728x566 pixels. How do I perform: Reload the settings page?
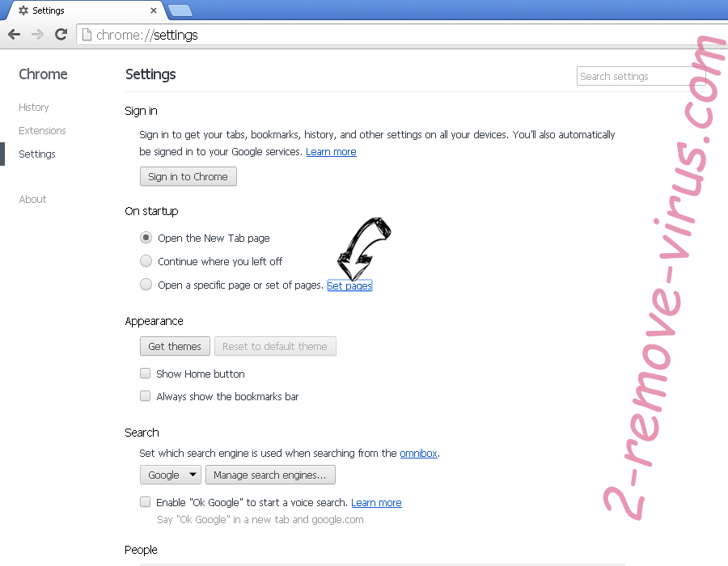click(61, 34)
